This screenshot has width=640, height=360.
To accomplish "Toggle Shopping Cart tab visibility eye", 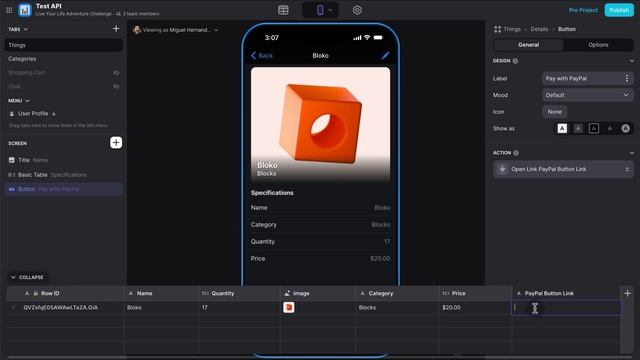I will (116, 73).
